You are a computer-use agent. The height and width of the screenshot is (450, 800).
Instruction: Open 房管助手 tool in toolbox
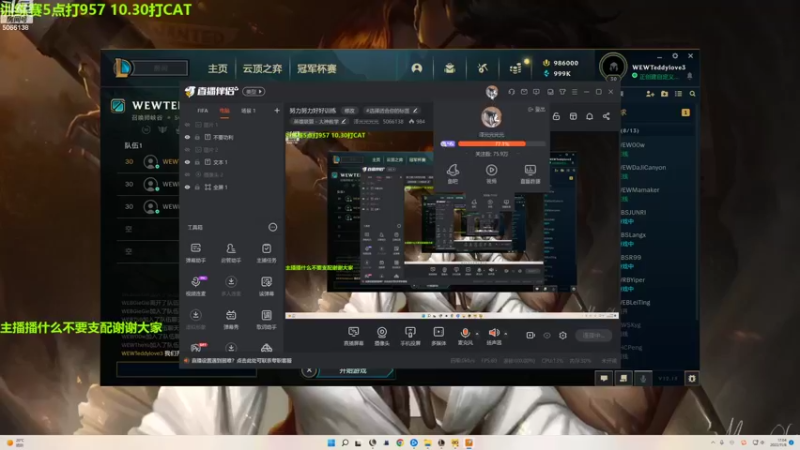[231, 253]
